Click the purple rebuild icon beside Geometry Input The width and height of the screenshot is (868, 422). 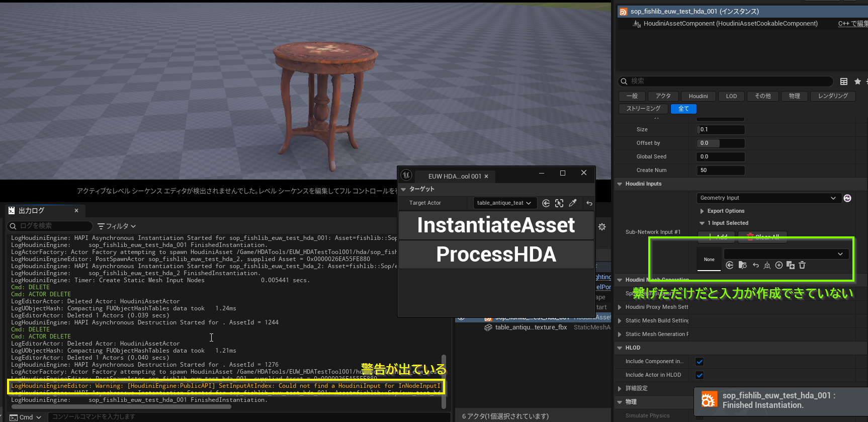pyautogui.click(x=847, y=198)
